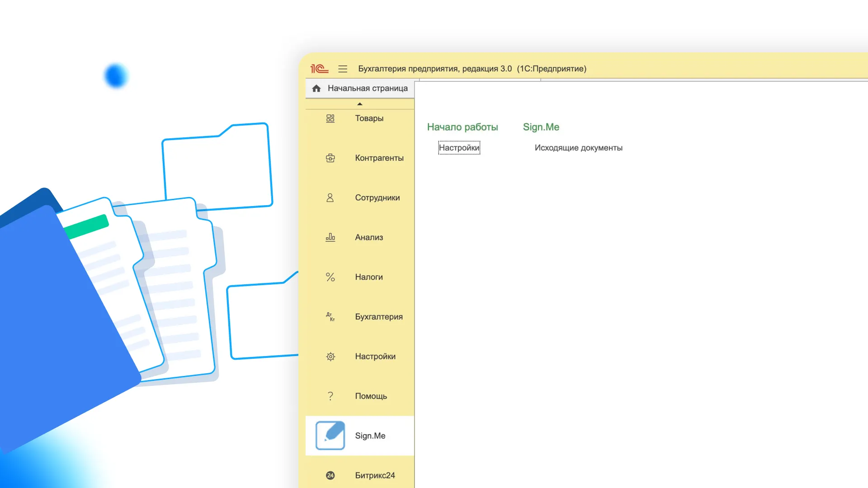Open the Исходящие документы link
Viewport: 868px width, 488px height.
578,148
